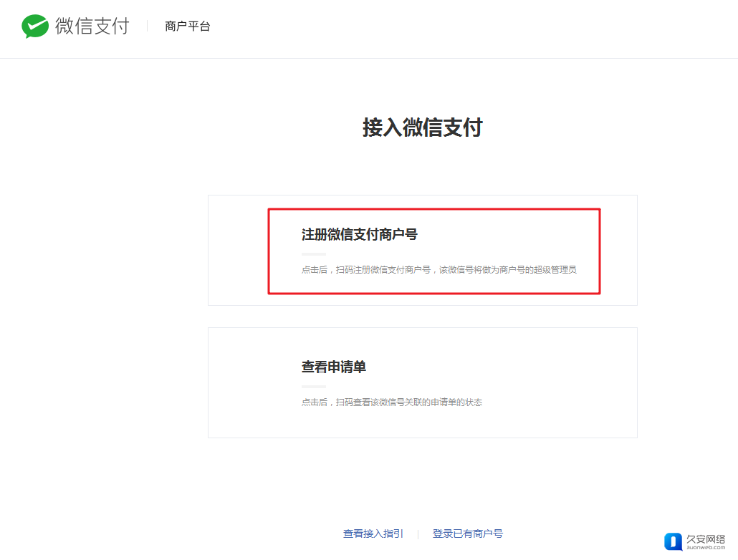
Task: Click the 微信支付 brand text in header
Action: tap(92, 26)
